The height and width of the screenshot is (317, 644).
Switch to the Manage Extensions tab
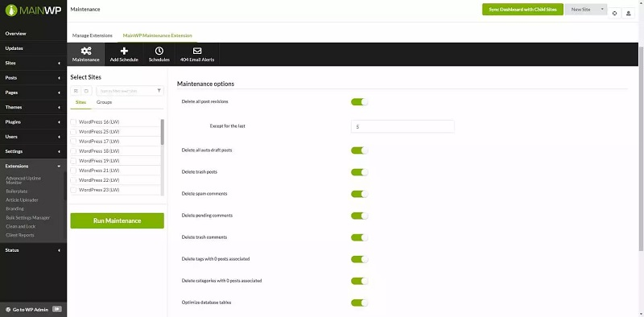(93, 35)
